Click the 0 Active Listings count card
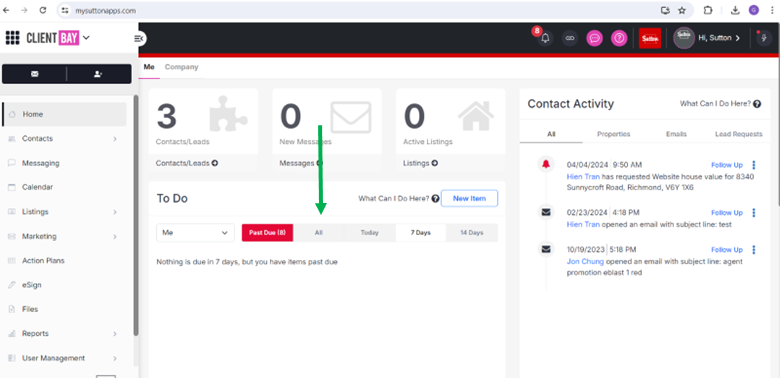Screen dimensions: 780x378 450,121
